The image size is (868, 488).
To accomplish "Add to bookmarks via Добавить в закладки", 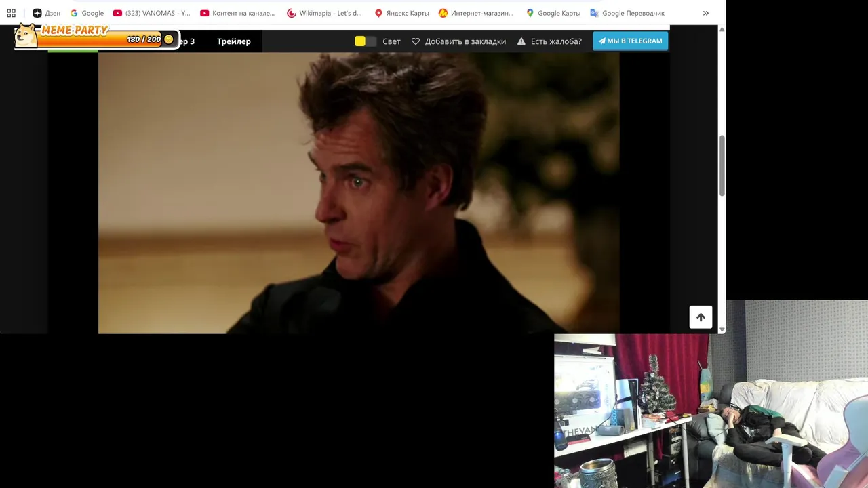I will tap(465, 41).
